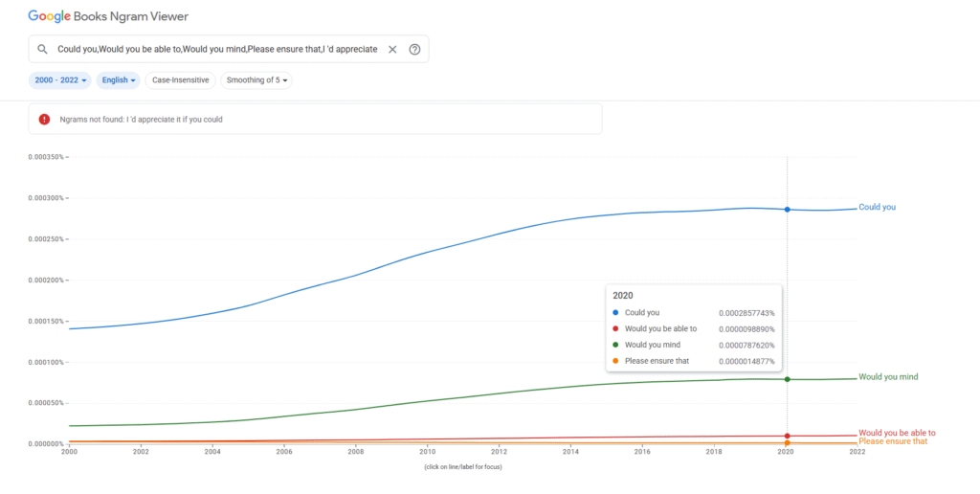This screenshot has height=494, width=980.
Task: Open the 2000 - 2022 date range dropdown
Action: coord(60,80)
